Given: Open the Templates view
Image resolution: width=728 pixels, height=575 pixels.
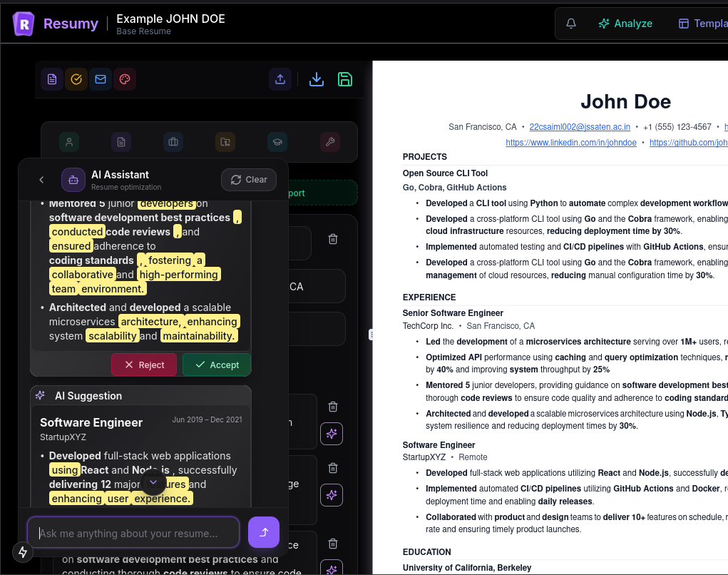Looking at the screenshot, I should pos(704,23).
